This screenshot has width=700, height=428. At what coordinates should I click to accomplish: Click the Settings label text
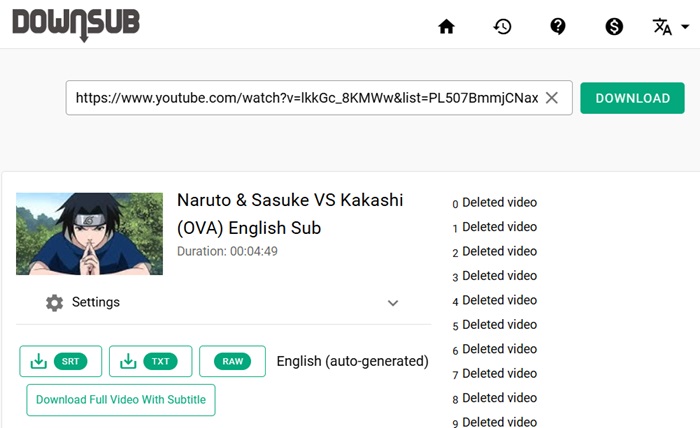click(96, 302)
